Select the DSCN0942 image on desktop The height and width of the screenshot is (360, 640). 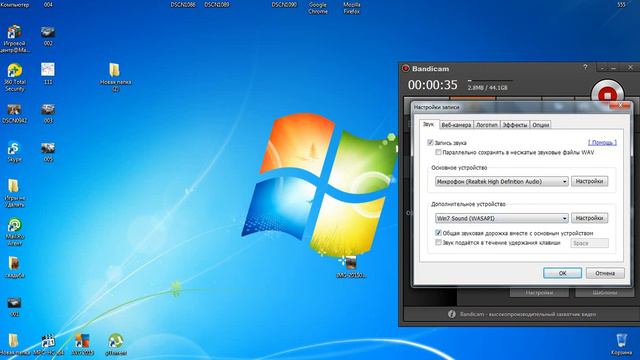pyautogui.click(x=14, y=113)
